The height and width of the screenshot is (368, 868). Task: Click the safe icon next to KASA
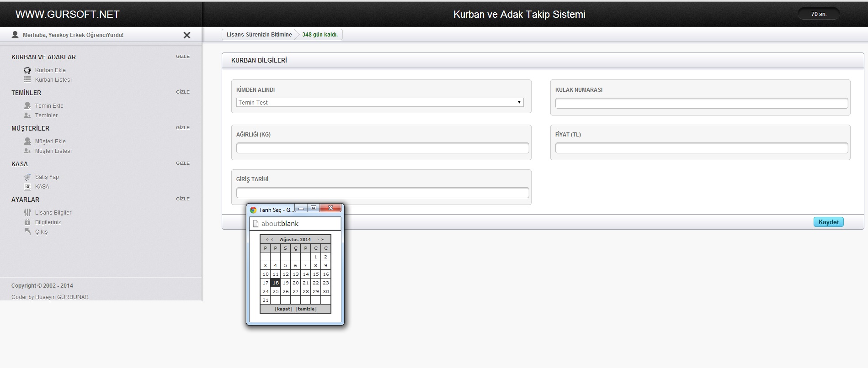(27, 187)
